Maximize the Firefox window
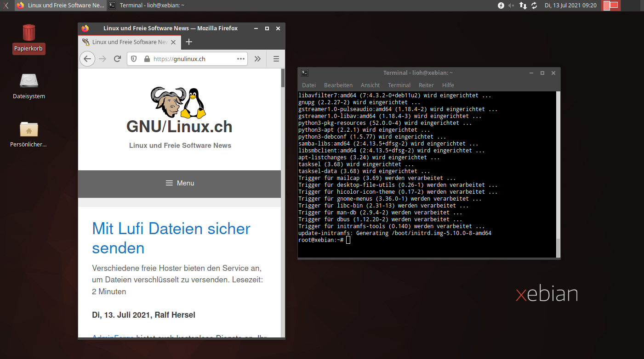The height and width of the screenshot is (359, 644). [267, 28]
